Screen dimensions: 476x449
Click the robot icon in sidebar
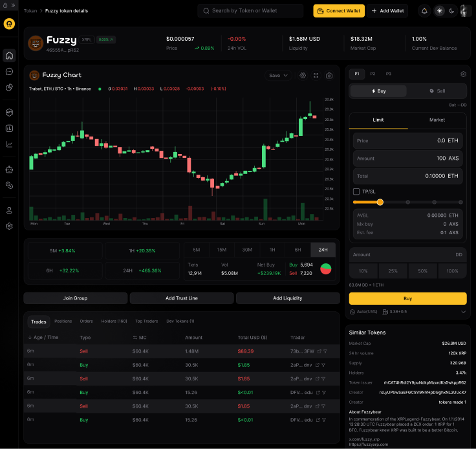9,170
